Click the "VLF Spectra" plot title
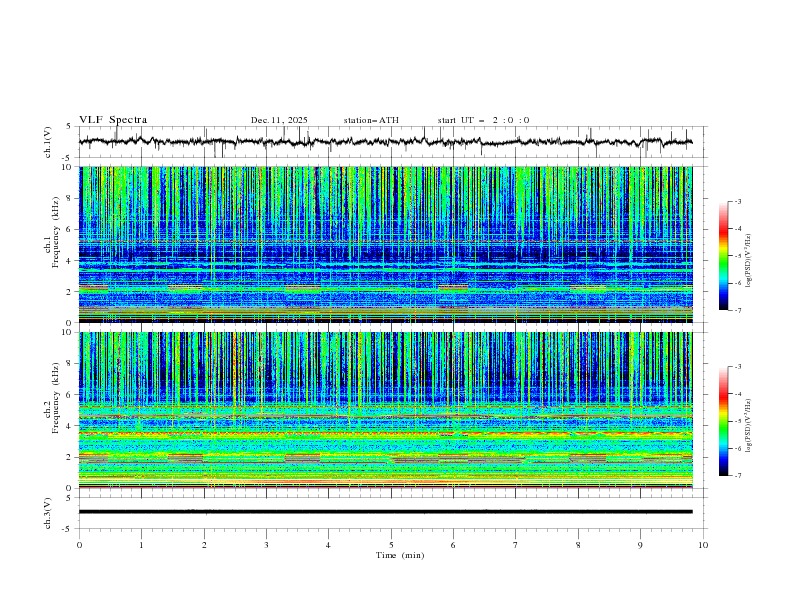This screenshot has width=792, height=612. click(113, 120)
